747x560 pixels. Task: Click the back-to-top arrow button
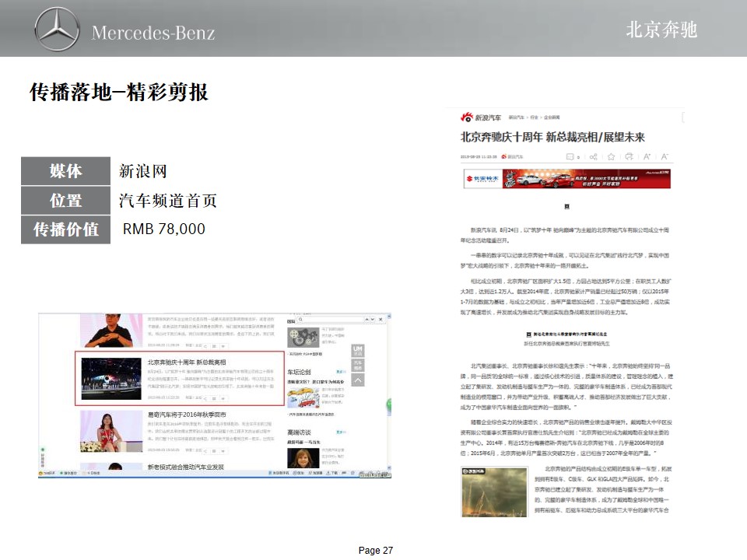click(358, 380)
